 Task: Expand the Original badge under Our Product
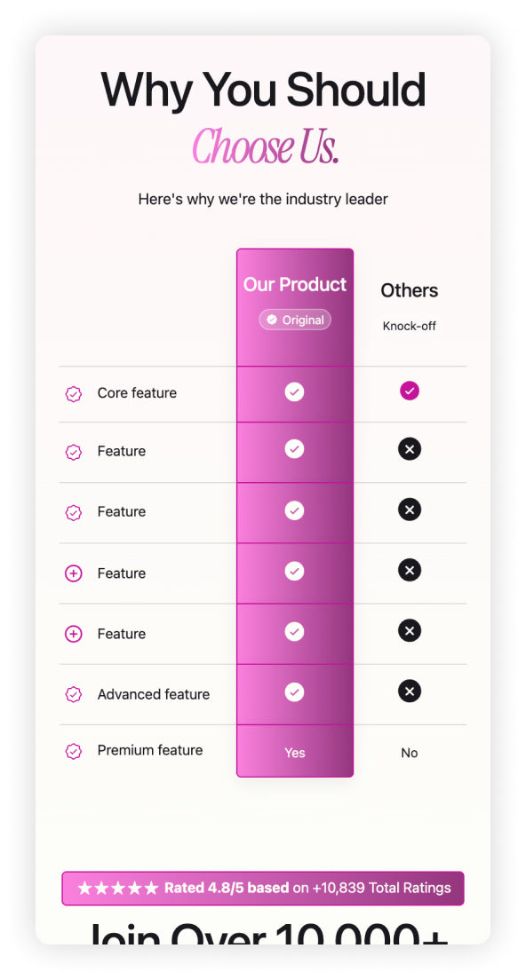coord(294,320)
